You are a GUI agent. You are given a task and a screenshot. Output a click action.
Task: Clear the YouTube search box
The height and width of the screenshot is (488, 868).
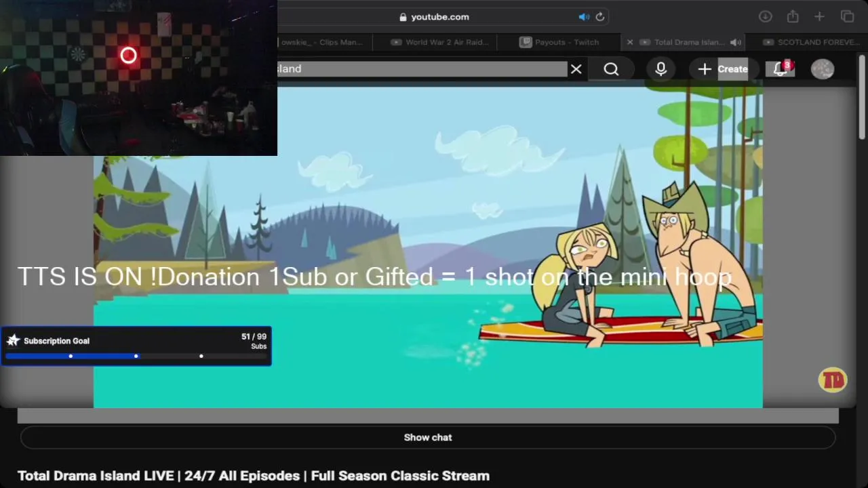[x=576, y=69]
